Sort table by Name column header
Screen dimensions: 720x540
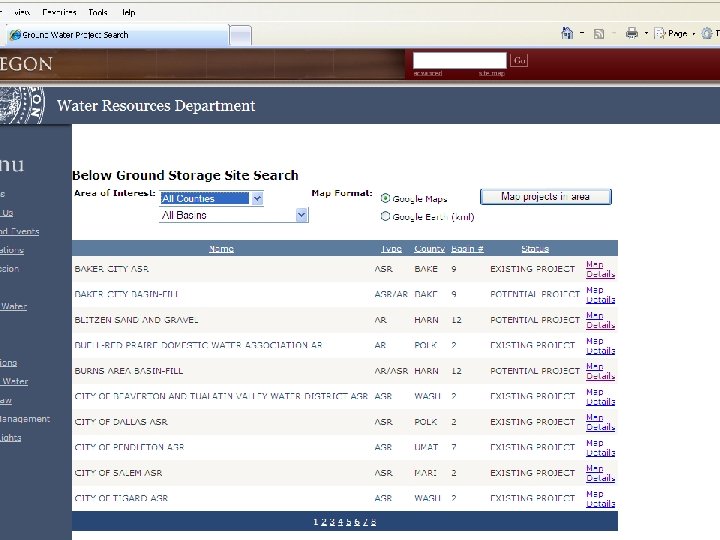(221, 248)
